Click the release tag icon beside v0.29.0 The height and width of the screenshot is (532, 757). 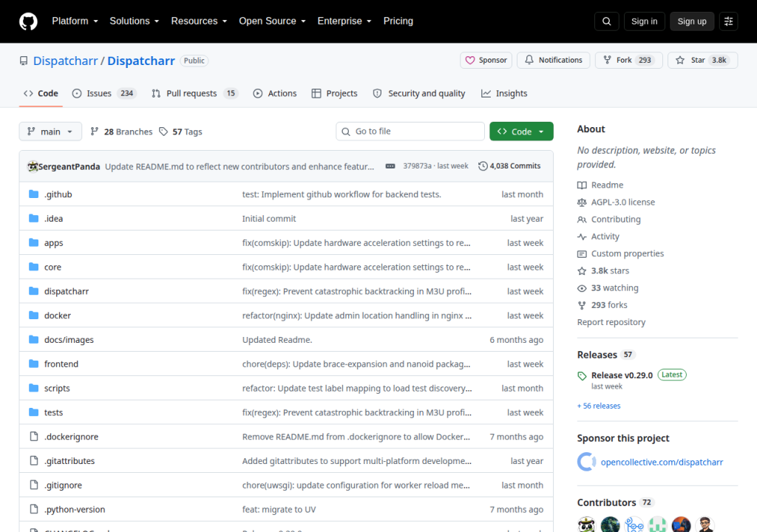[582, 375]
